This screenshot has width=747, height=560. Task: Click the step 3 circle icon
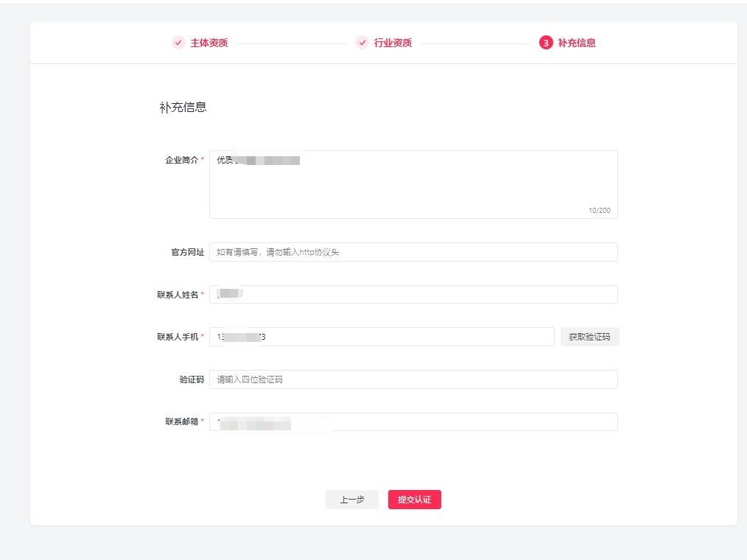click(546, 43)
